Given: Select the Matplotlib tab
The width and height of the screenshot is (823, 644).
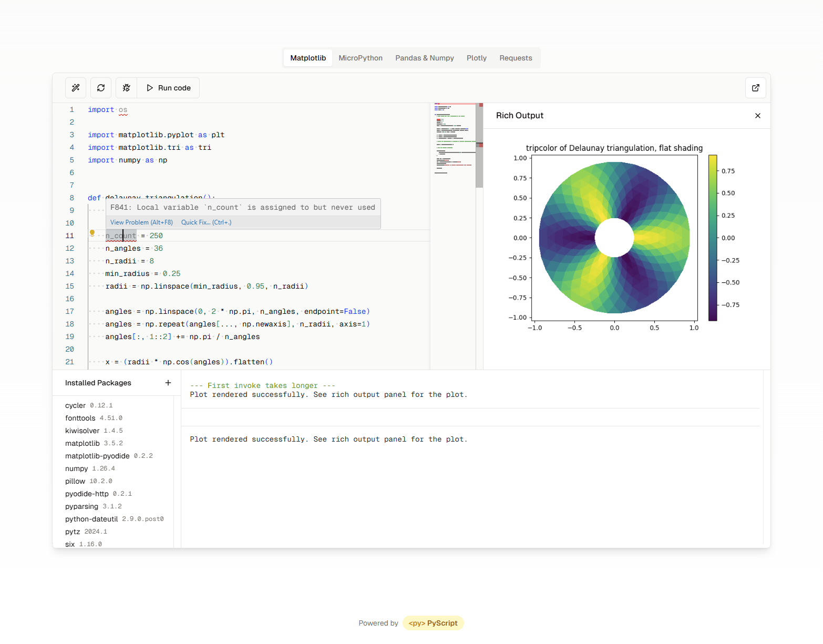Looking at the screenshot, I should (308, 58).
